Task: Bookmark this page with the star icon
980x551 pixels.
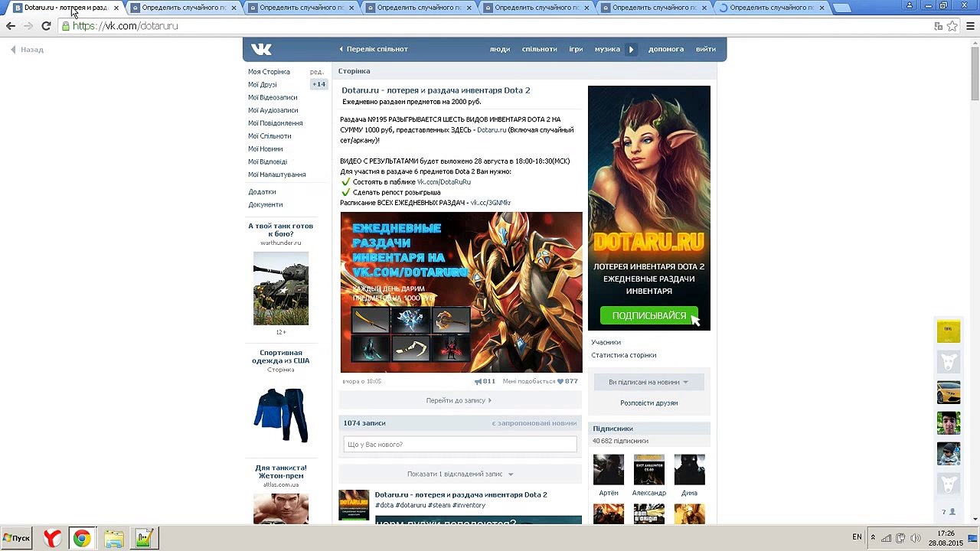Action: pos(952,26)
